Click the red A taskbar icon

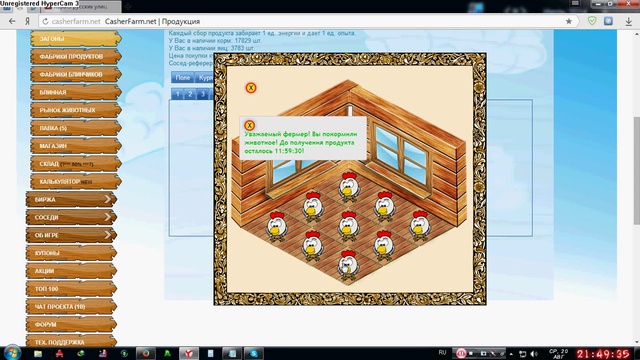coord(60,353)
